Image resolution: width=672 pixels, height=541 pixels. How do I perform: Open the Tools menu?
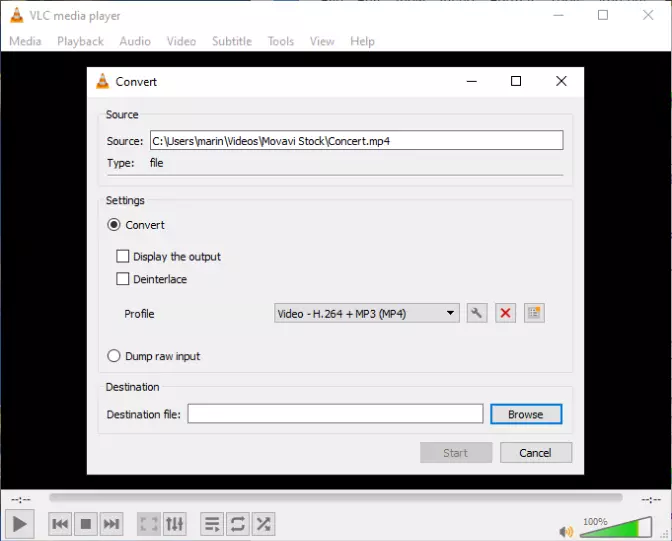coord(281,41)
